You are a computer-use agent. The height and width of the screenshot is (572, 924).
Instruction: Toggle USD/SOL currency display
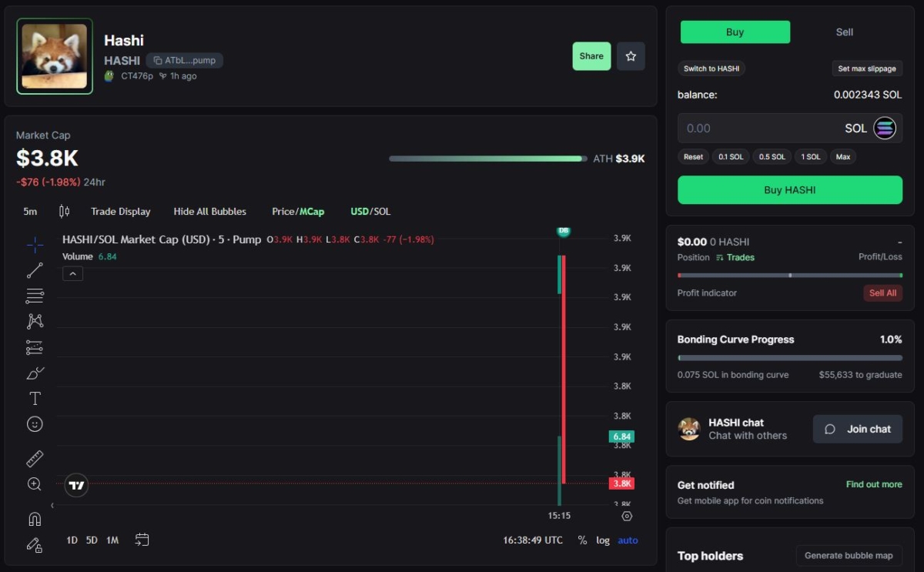coord(370,212)
